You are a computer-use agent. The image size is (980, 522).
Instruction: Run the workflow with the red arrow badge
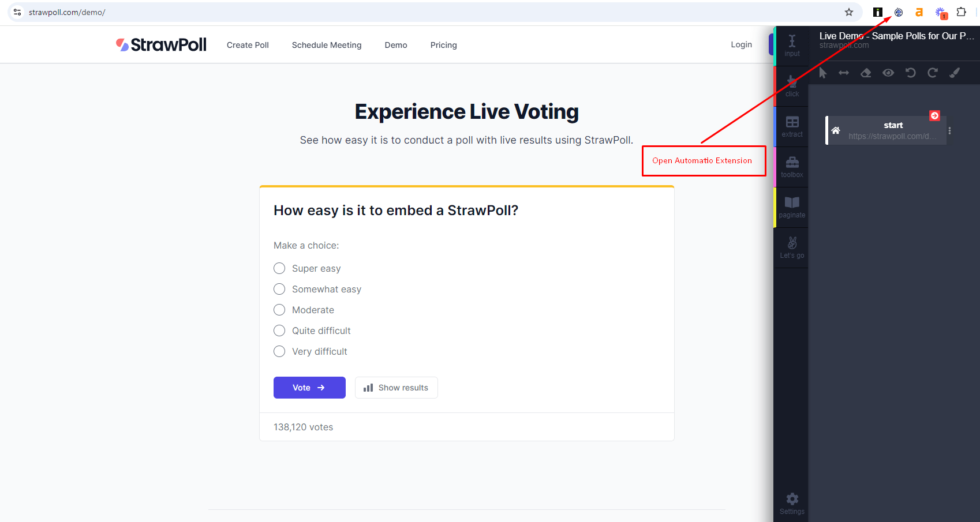pos(935,115)
